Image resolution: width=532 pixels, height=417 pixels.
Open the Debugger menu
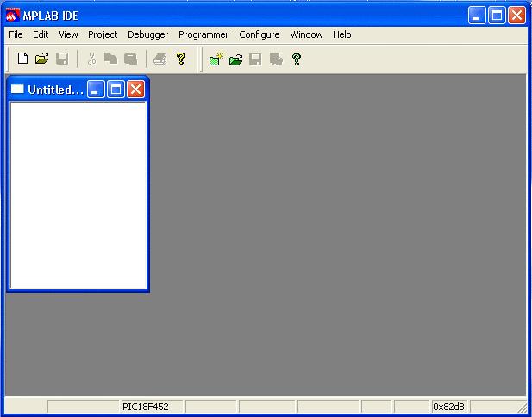(147, 34)
